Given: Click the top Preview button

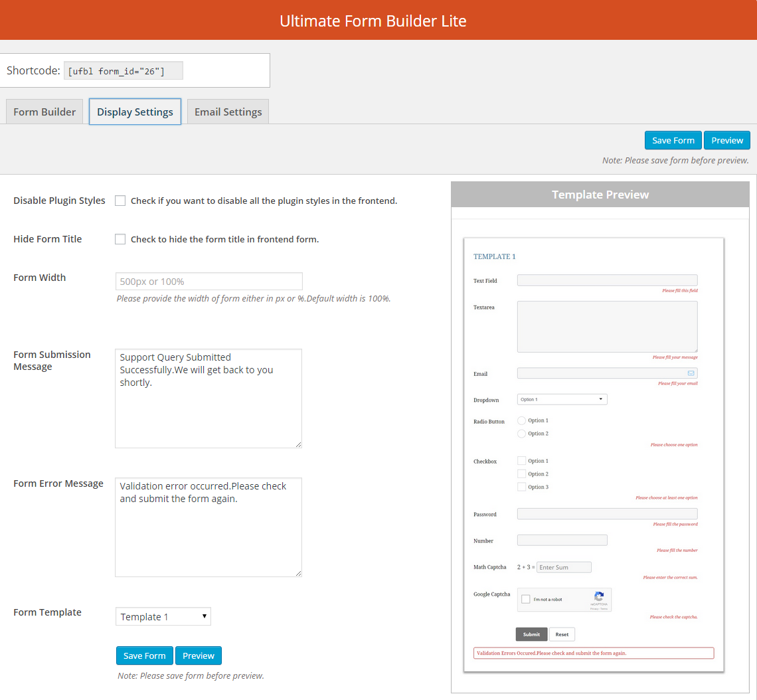Looking at the screenshot, I should 727,141.
